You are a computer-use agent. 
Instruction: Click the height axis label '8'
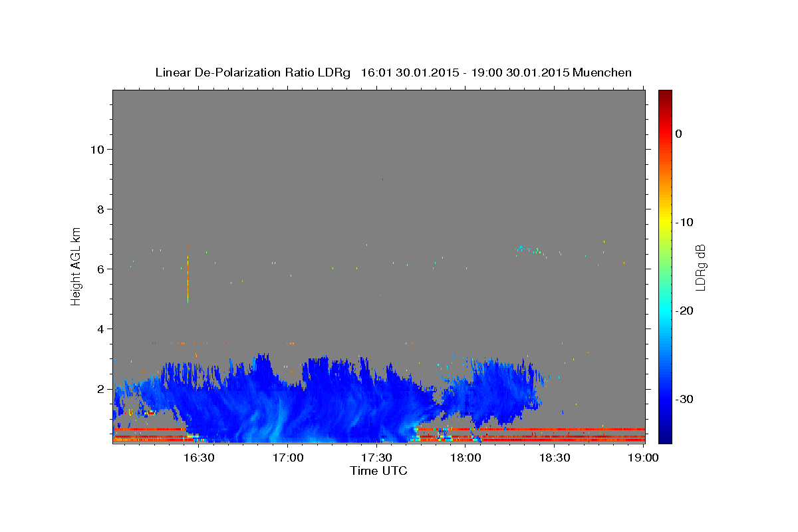pos(100,209)
